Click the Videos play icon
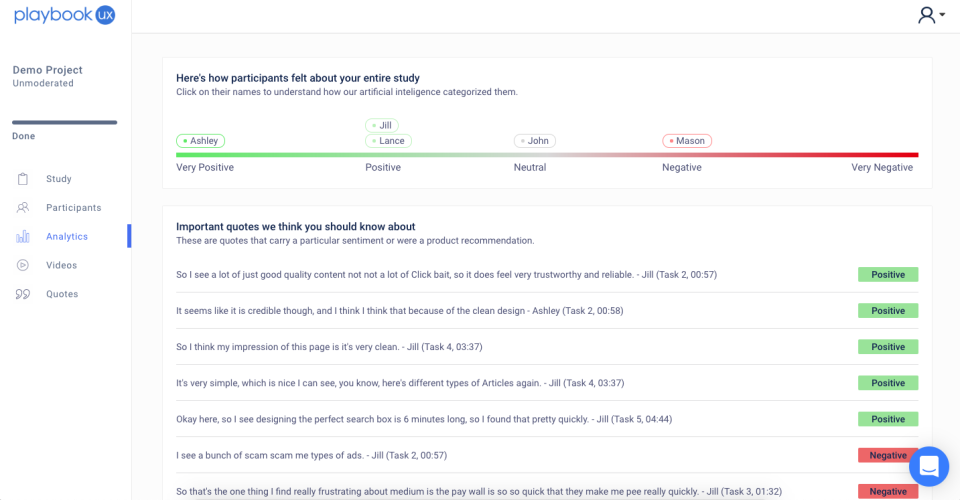Image resolution: width=960 pixels, height=500 pixels. [x=23, y=265]
